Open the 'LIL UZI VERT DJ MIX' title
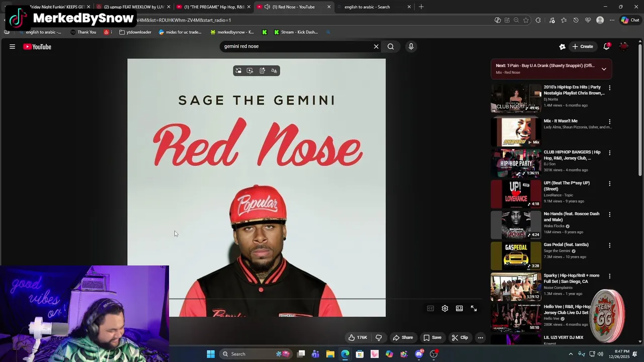Viewport: 644px width, 362px height. tap(563, 337)
